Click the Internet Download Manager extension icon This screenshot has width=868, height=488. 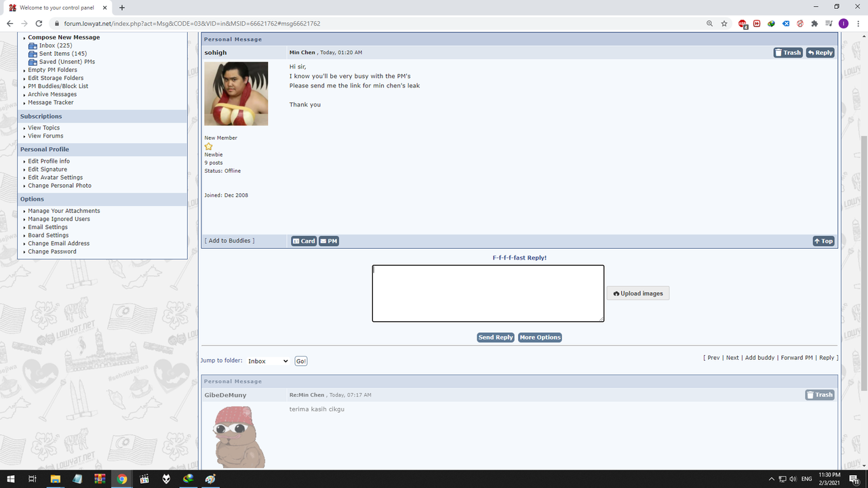[771, 24]
